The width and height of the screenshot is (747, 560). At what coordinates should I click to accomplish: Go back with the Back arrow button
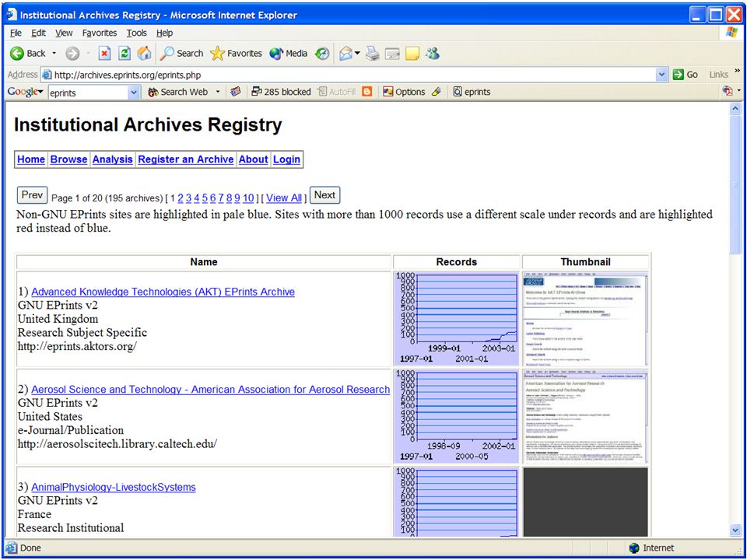coord(28,54)
